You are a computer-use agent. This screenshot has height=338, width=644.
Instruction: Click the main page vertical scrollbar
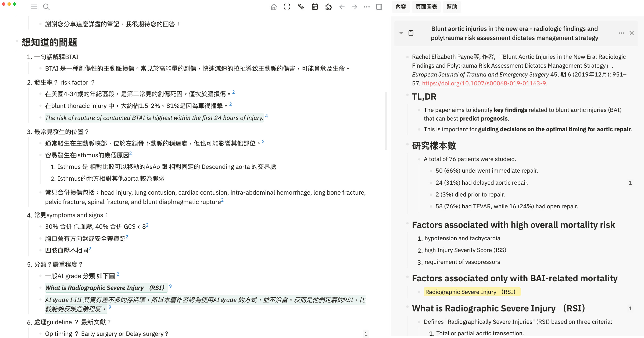(x=386, y=121)
